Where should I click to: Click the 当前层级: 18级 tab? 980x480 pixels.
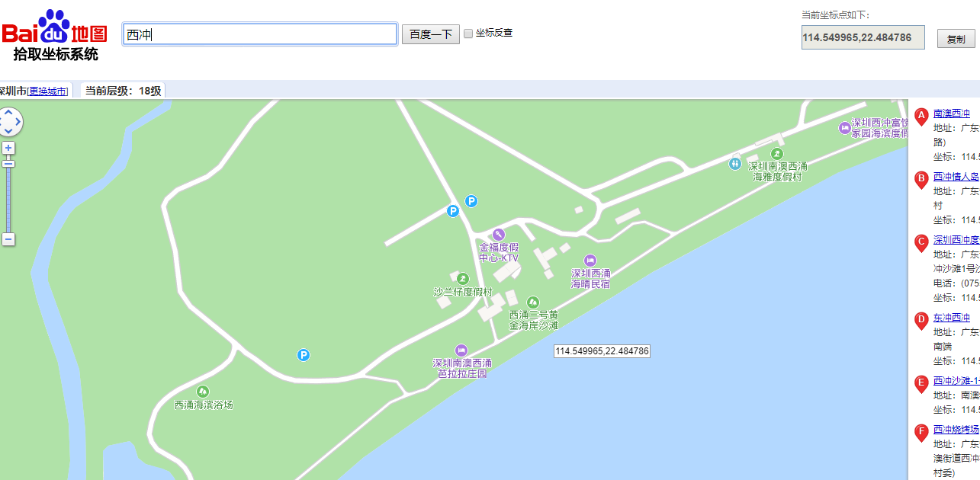[x=123, y=91]
